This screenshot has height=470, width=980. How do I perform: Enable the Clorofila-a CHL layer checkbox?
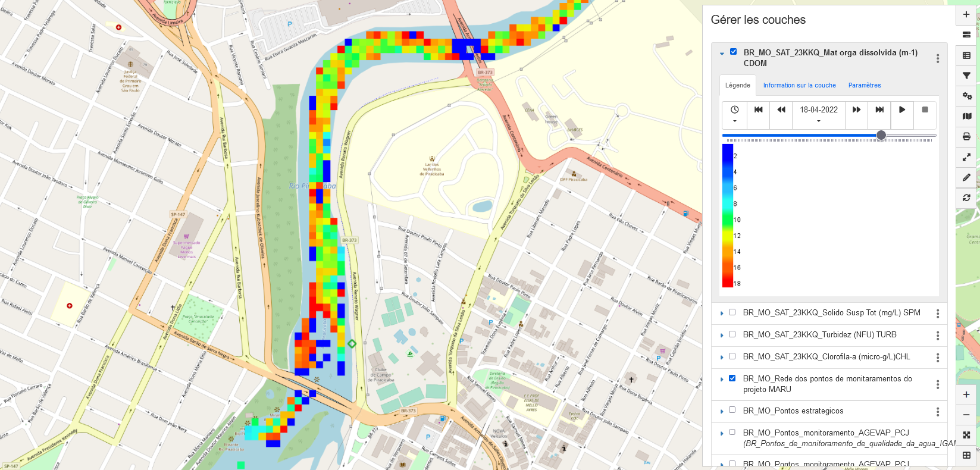point(732,356)
